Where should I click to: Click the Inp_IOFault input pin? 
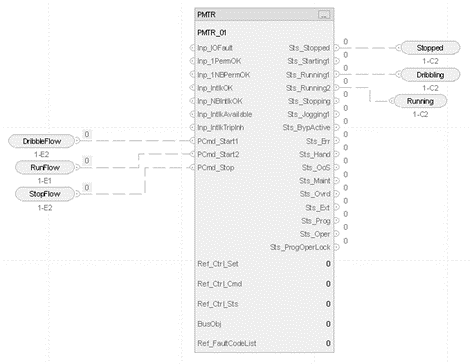(x=192, y=48)
